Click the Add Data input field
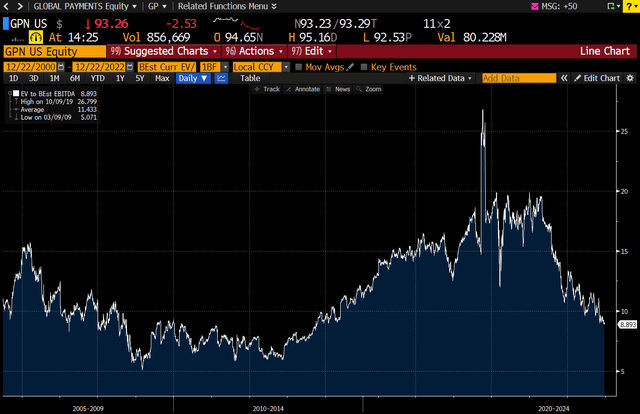This screenshot has width=640, height=414. pyautogui.click(x=519, y=78)
